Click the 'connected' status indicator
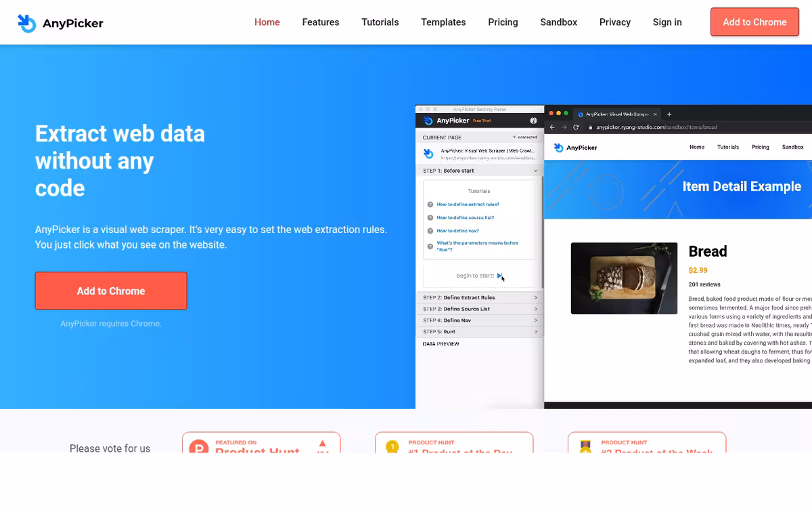 pos(524,137)
